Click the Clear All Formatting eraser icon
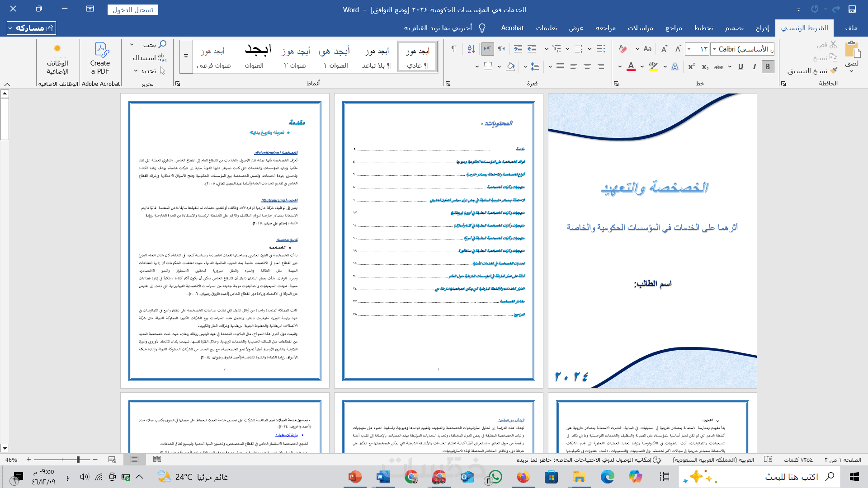The image size is (868, 488). [x=623, y=49]
